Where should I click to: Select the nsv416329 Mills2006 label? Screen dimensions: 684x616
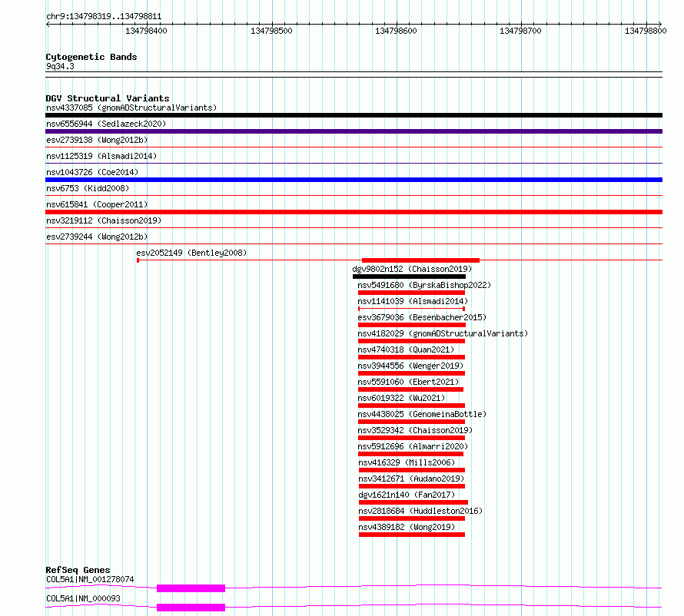pos(407,462)
